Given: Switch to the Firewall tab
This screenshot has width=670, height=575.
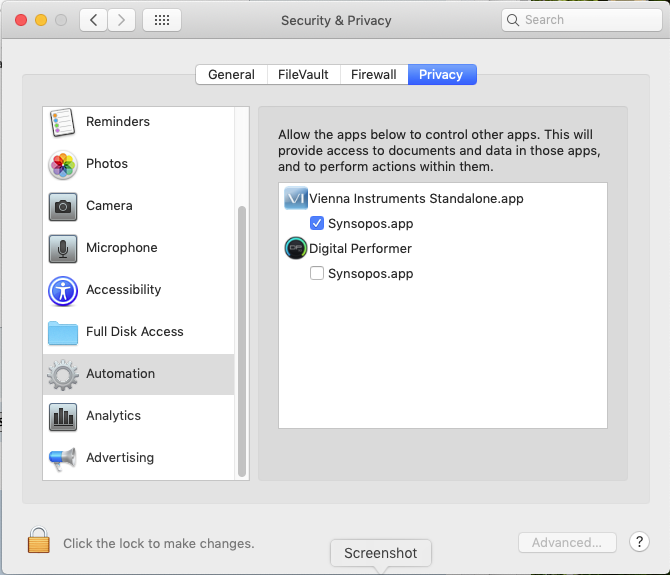Looking at the screenshot, I should tap(374, 75).
